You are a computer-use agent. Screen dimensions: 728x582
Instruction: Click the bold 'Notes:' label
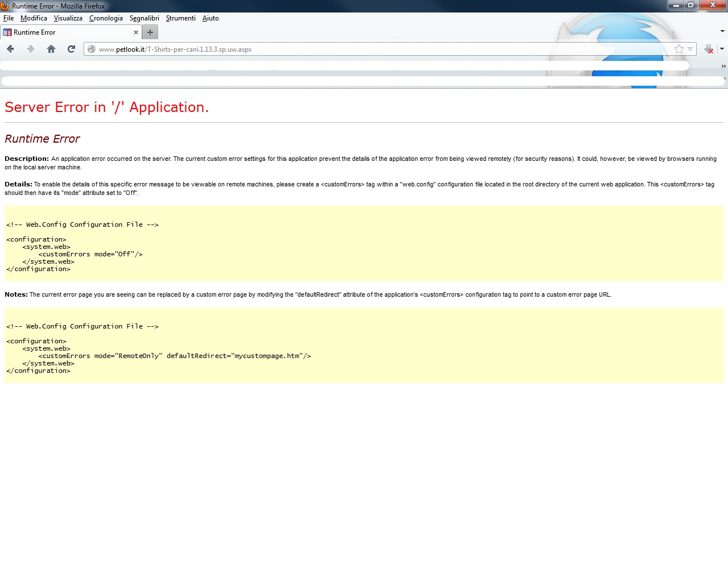click(x=16, y=294)
